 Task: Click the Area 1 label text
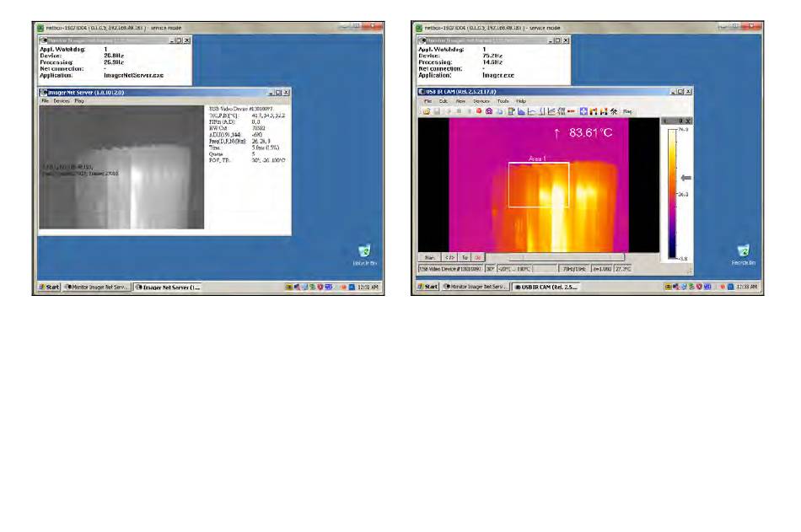pyautogui.click(x=537, y=159)
